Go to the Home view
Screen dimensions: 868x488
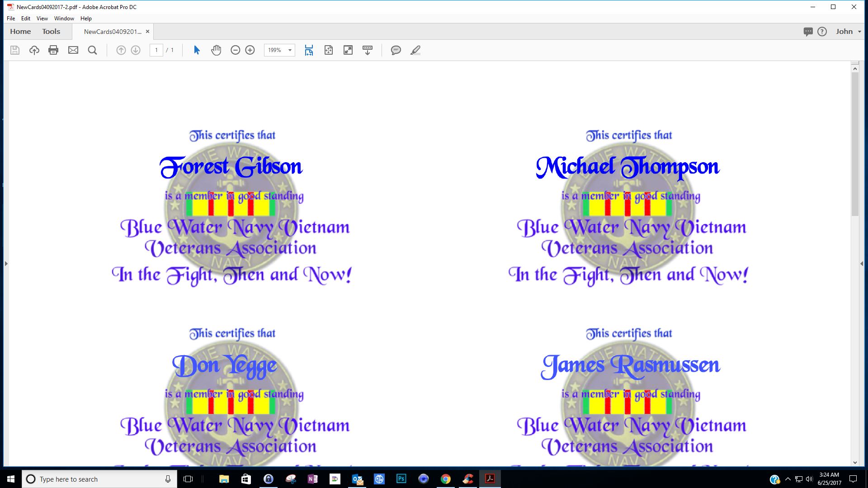pos(20,32)
